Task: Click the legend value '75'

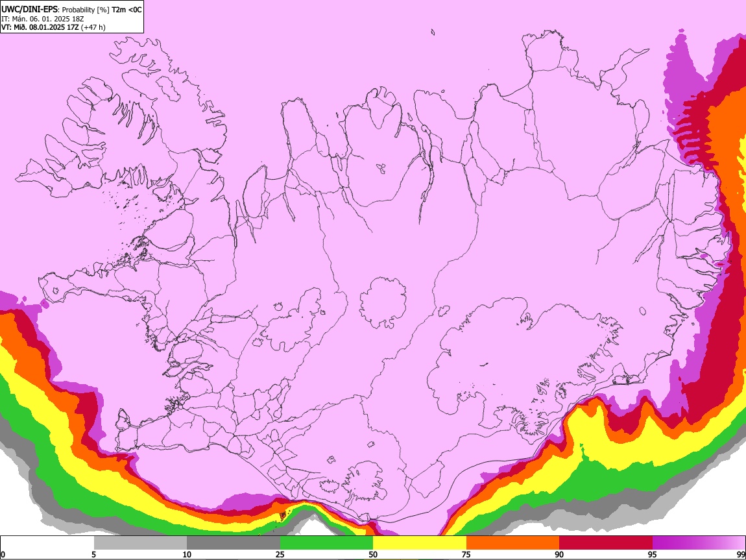Action: (x=466, y=555)
